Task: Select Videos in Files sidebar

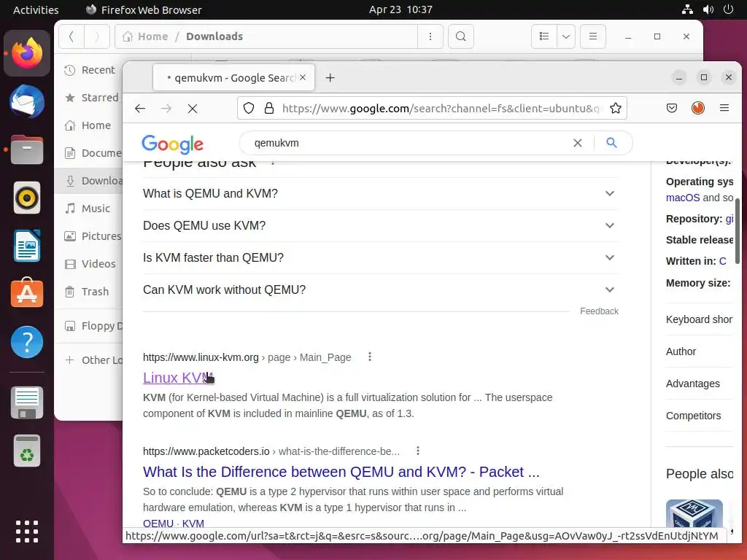Action: (90, 263)
